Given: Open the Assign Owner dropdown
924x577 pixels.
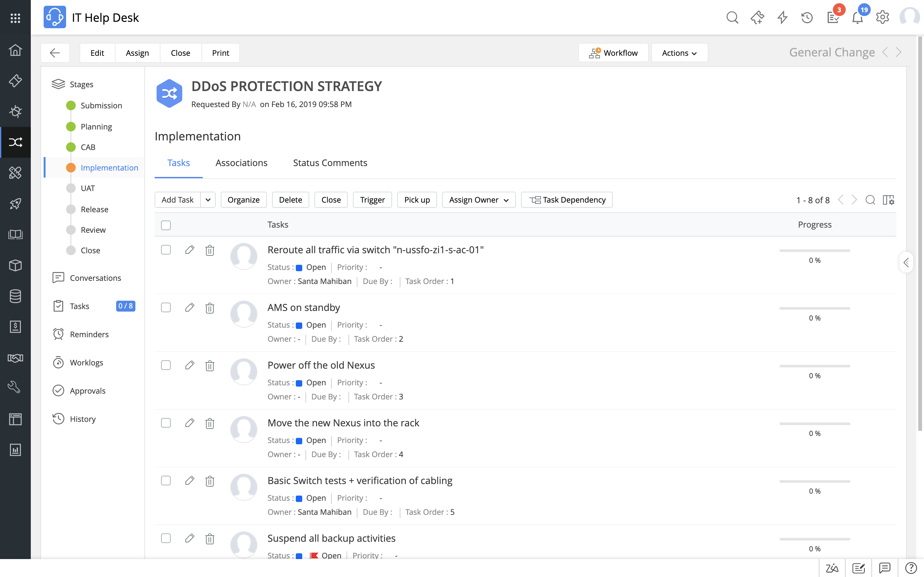Looking at the screenshot, I should [478, 200].
